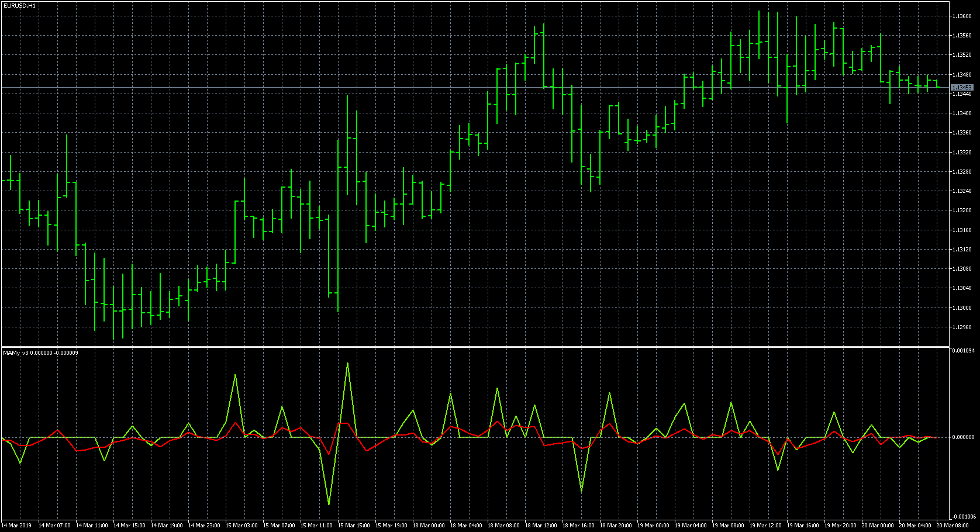Image resolution: width=980 pixels, height=532 pixels.
Task: Select the 20 Mar 08:00 time label
Action: [953, 526]
